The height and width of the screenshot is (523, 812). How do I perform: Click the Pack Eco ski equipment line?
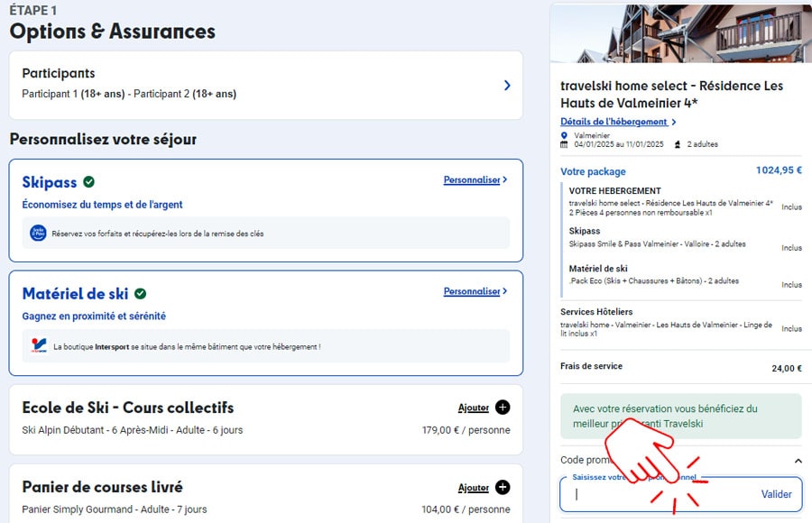point(654,280)
